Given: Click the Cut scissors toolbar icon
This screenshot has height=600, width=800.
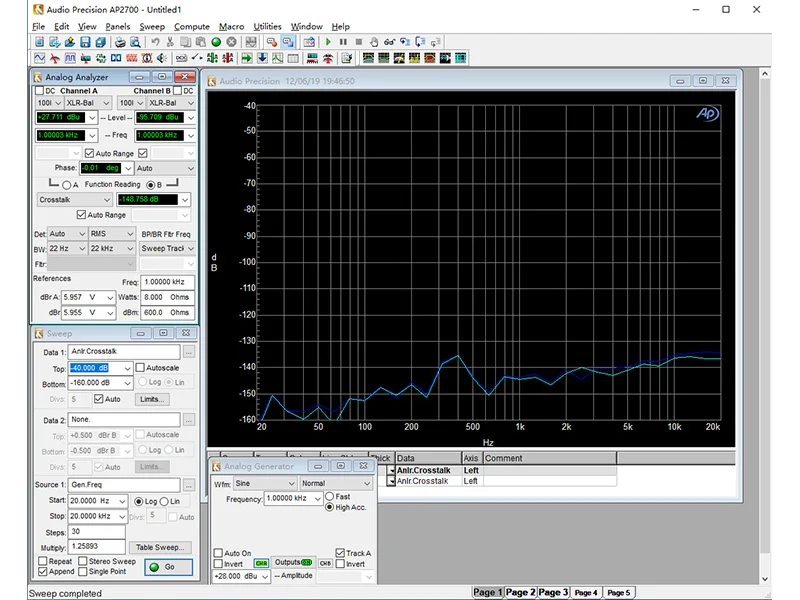Looking at the screenshot, I should tap(170, 42).
